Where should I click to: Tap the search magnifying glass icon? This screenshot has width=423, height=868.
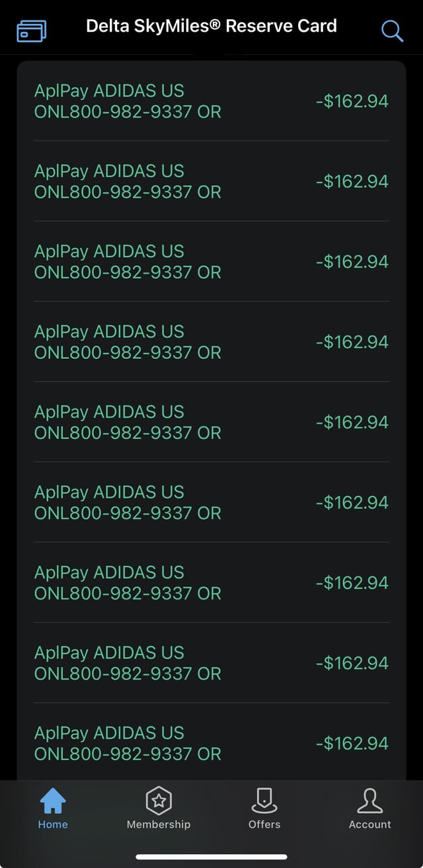coord(392,30)
